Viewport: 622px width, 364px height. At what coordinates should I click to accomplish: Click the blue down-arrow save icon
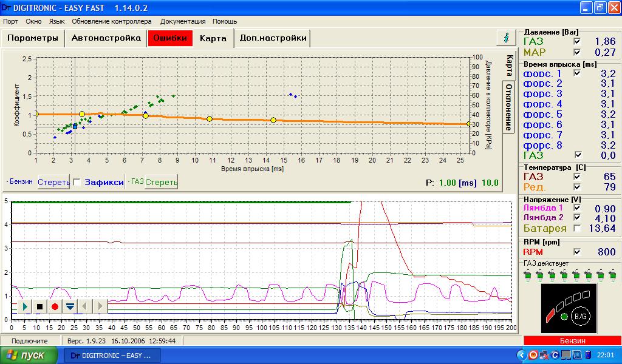coord(70,306)
